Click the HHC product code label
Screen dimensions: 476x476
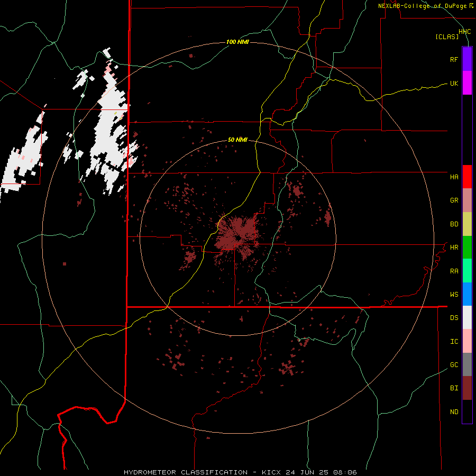(x=464, y=32)
